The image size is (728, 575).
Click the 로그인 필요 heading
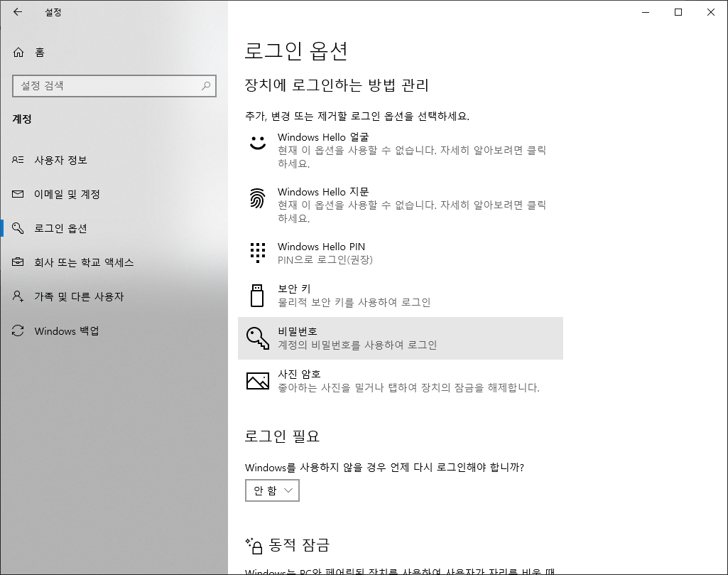point(282,436)
